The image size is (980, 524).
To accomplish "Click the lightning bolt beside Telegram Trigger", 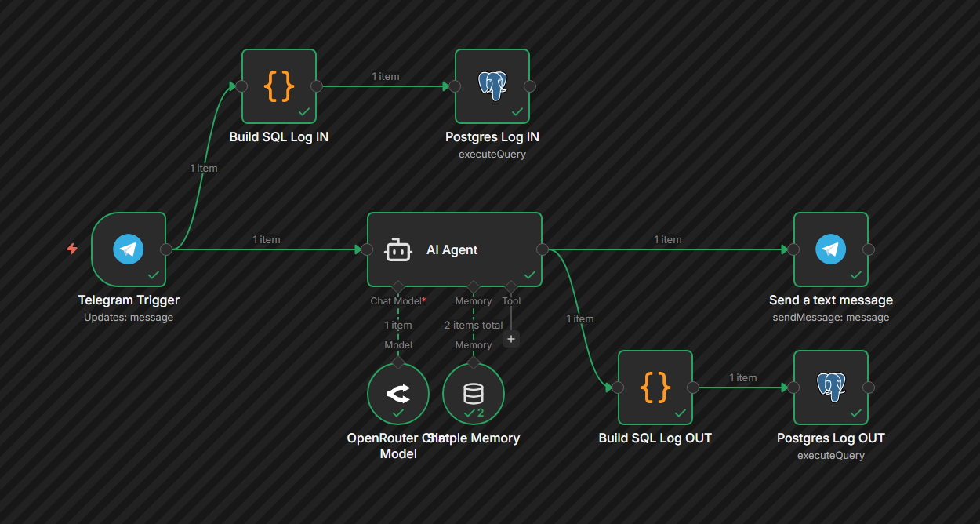I will point(71,249).
